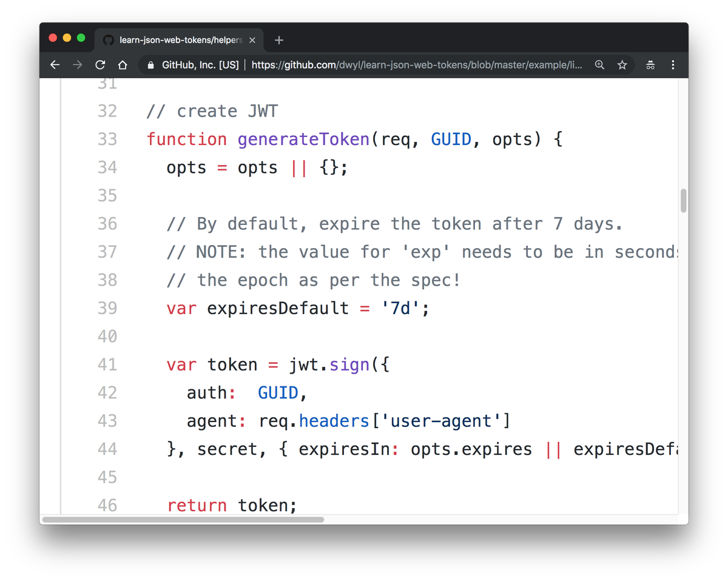Click the '// create JWT' comment

212,111
